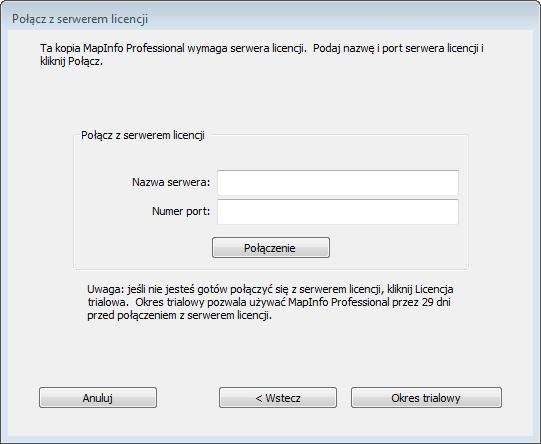
Task: Click "kliknij Licencja" at end of first note line
Action: [x=420, y=289]
